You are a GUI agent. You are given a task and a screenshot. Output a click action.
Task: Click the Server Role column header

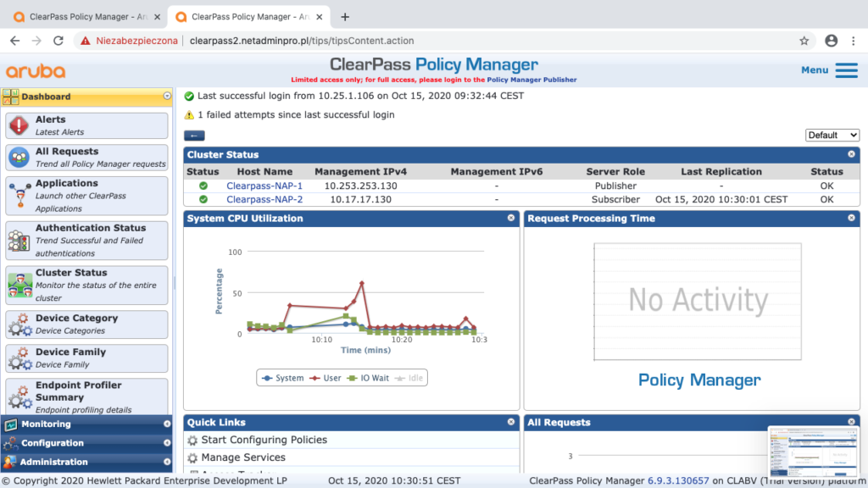pos(615,171)
